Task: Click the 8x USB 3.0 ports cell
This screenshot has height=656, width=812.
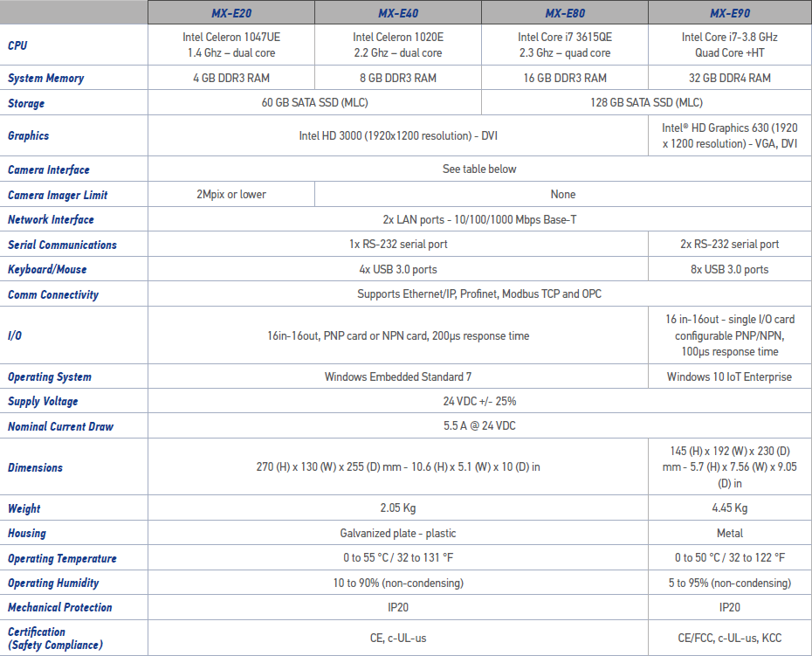Action: pyautogui.click(x=730, y=269)
